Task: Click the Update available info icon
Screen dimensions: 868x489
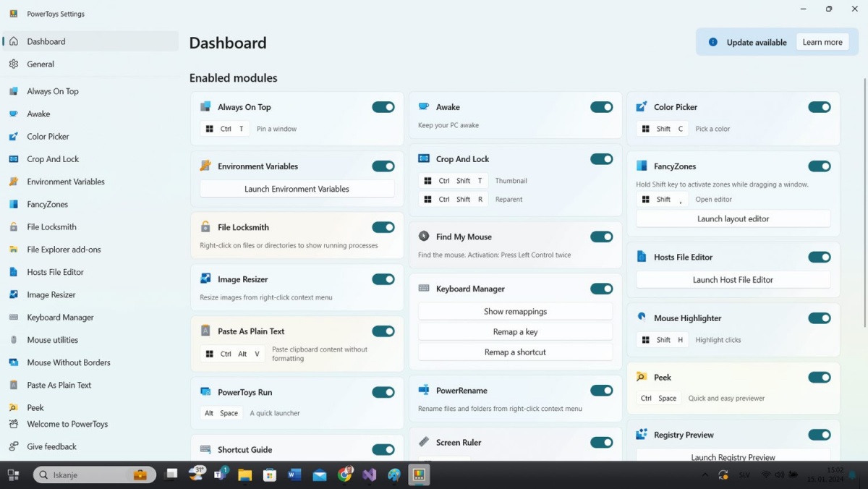Action: (x=713, y=42)
